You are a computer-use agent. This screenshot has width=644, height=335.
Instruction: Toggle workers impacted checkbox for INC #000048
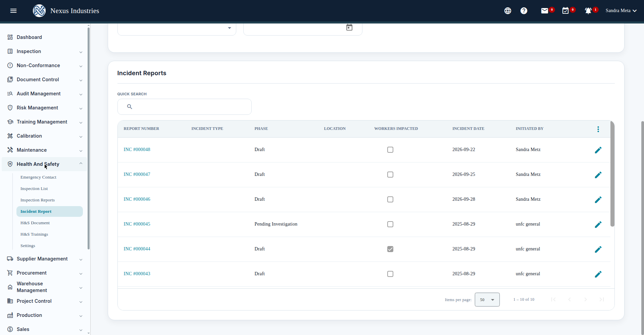(390, 150)
